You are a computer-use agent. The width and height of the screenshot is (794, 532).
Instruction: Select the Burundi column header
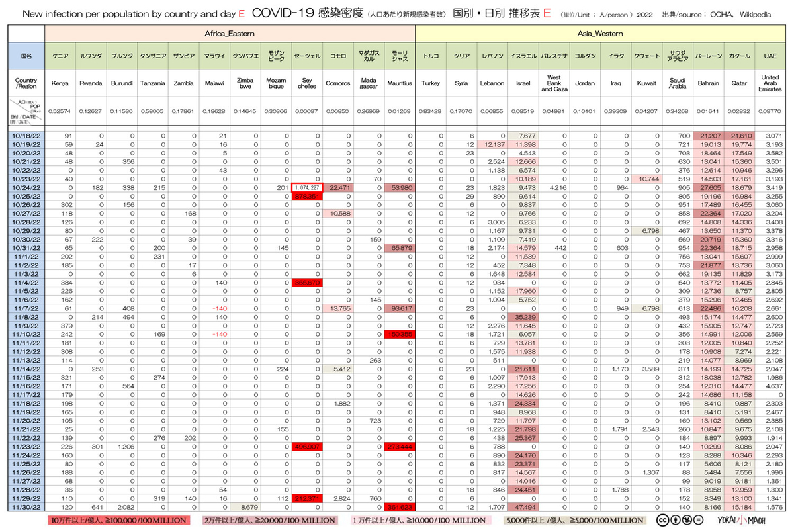(x=122, y=83)
